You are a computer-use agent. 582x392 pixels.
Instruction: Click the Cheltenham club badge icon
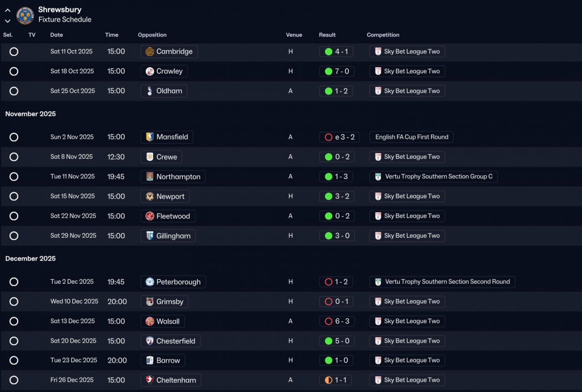click(150, 380)
